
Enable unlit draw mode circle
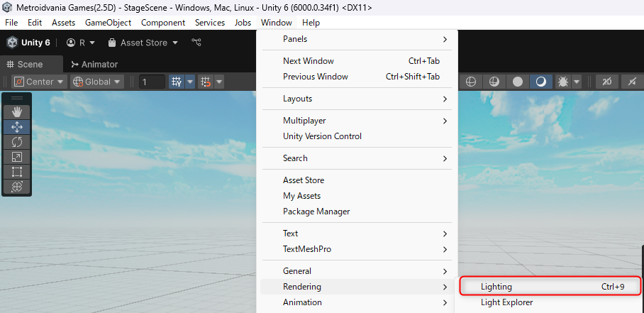tap(518, 82)
